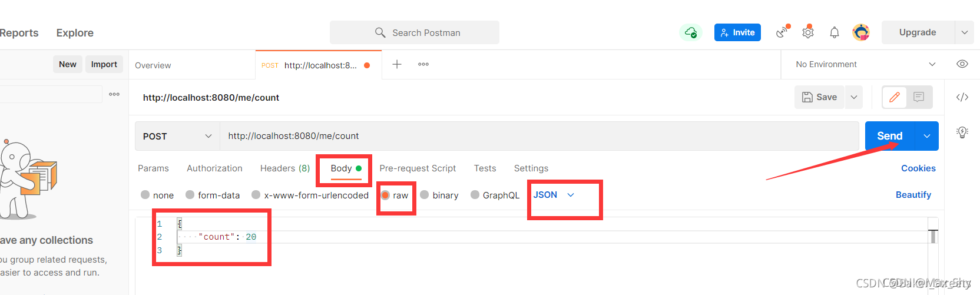This screenshot has width=980, height=295.
Task: Open the POST method dropdown
Action: coord(177,136)
